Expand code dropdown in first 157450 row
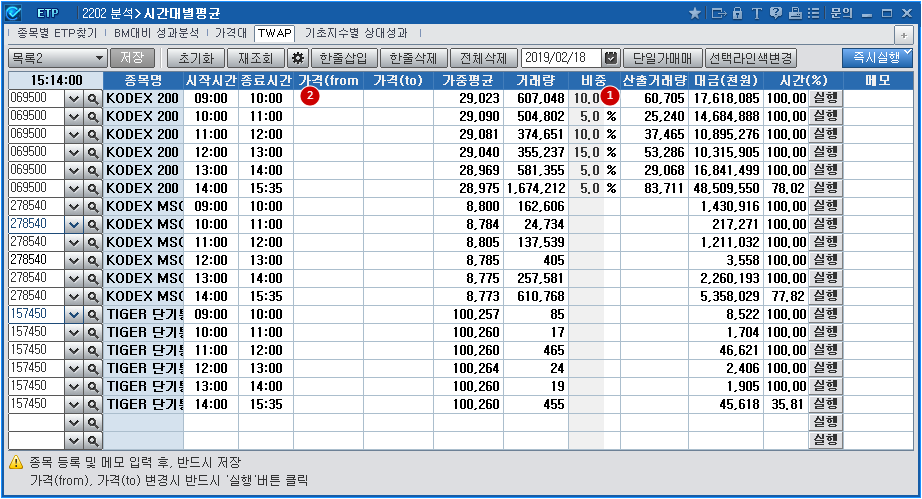Viewport: 922px width, 499px height. coord(73,315)
